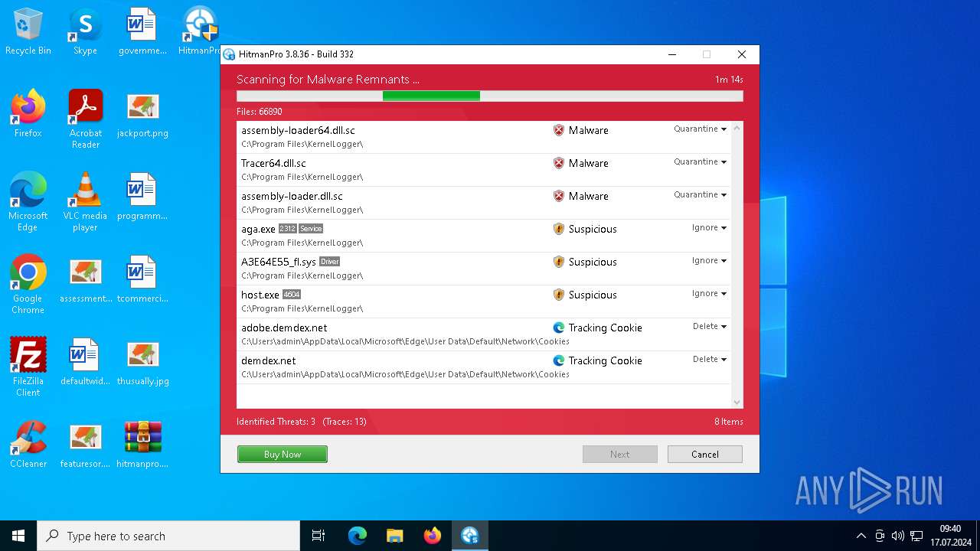Open Ignore dropdown for A3E64E55_fl.sys
The image size is (980, 551).
pyautogui.click(x=709, y=261)
